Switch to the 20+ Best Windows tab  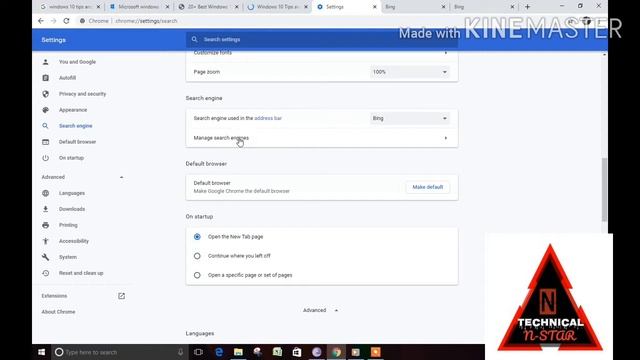click(x=209, y=7)
